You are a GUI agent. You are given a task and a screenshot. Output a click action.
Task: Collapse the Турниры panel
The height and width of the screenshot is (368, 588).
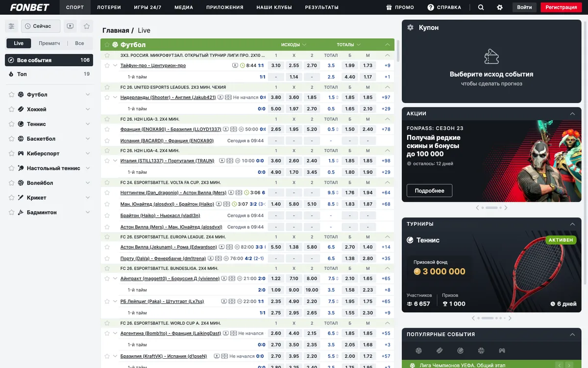[x=572, y=224]
